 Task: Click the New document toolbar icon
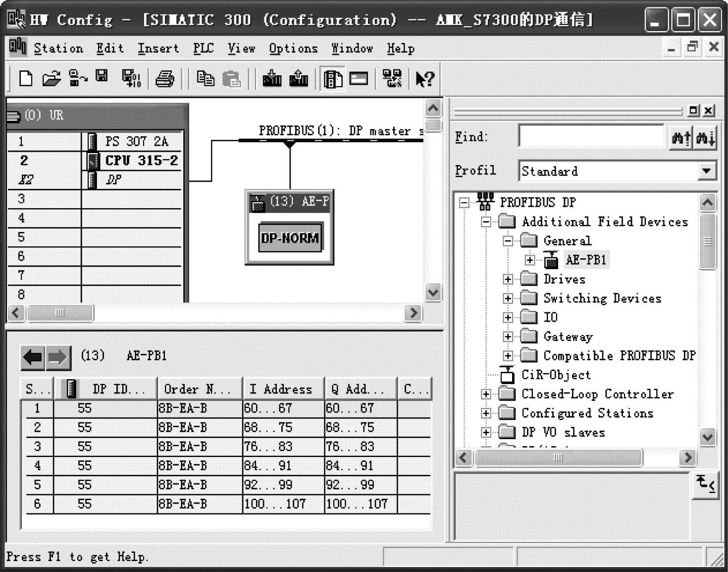coord(25,78)
